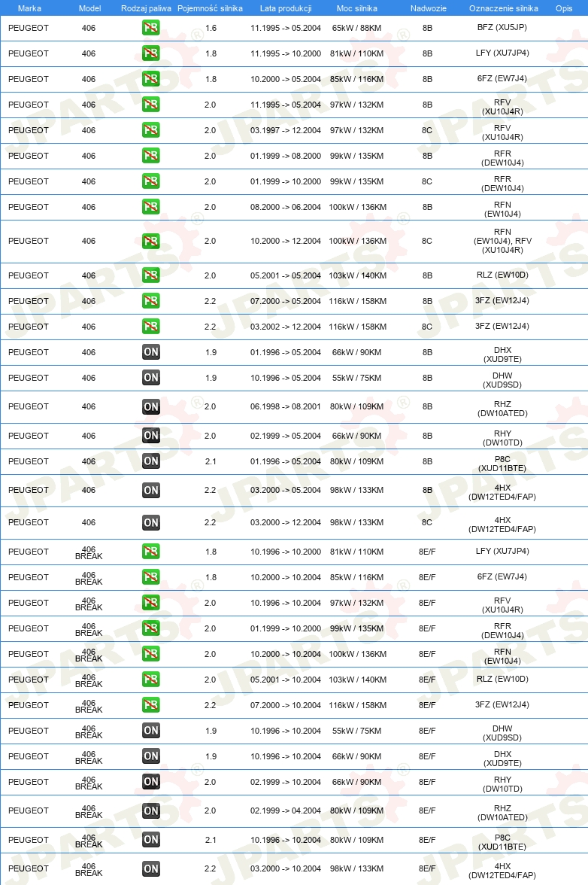
Task: Click ON icon in 4HX row dated 03.2000 -> 05.2004
Action: 150,490
